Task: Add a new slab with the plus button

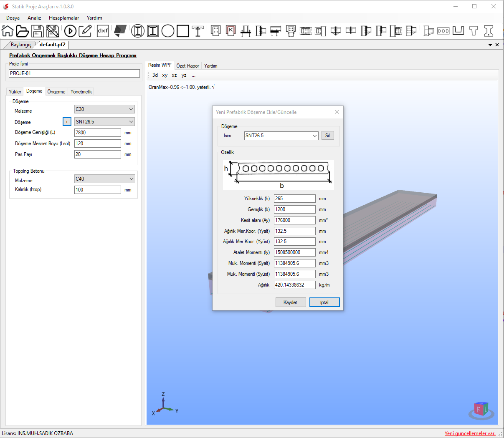Action: (x=67, y=122)
